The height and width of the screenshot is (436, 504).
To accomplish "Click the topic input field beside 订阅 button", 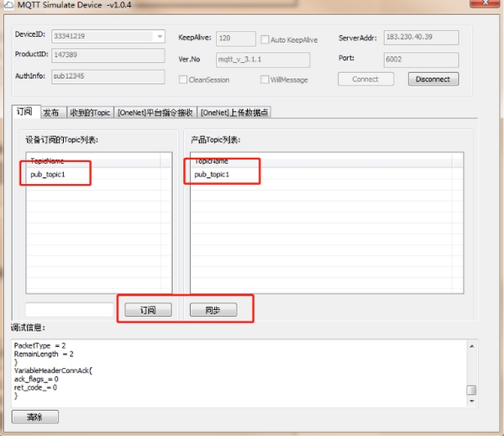I will [x=69, y=310].
